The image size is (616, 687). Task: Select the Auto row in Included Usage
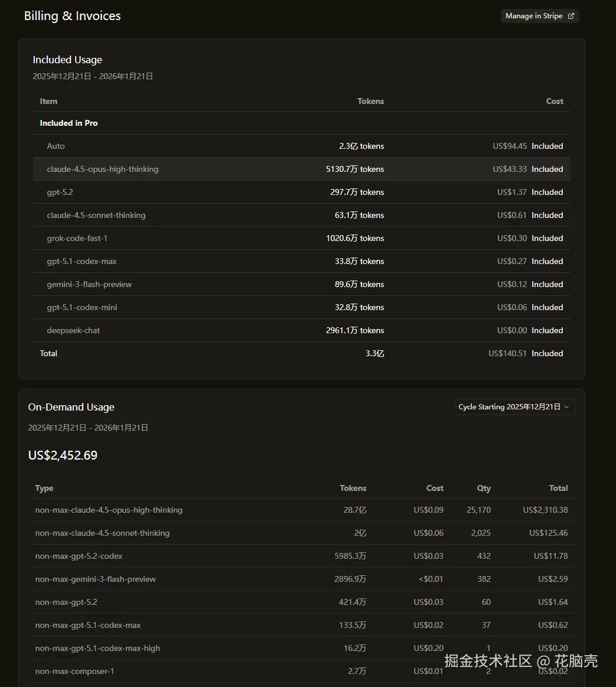pyautogui.click(x=301, y=146)
